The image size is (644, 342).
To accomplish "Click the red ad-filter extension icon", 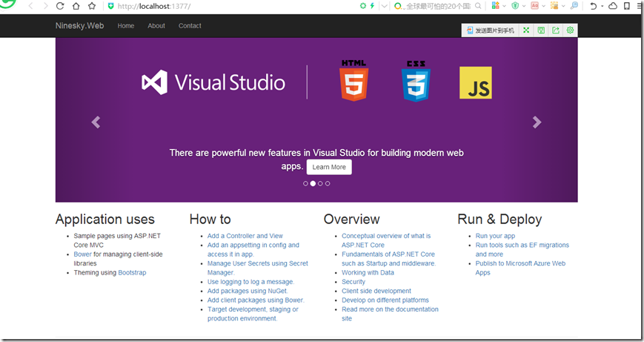I will (x=534, y=6).
